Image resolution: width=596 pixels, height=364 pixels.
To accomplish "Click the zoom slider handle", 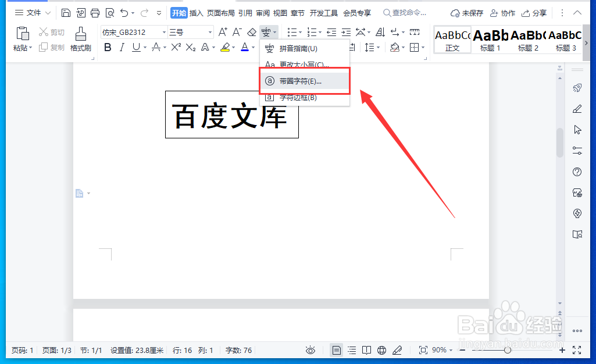I will point(508,350).
